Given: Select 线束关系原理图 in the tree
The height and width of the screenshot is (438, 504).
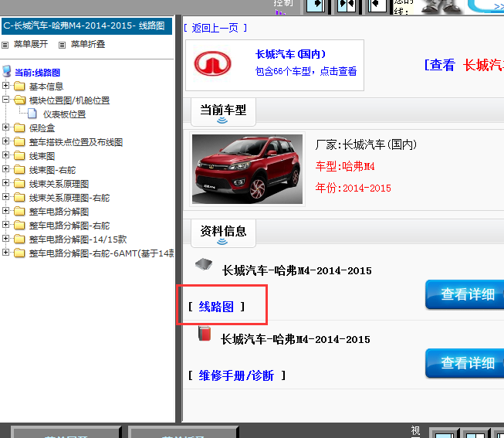Looking at the screenshot, I should (59, 184).
